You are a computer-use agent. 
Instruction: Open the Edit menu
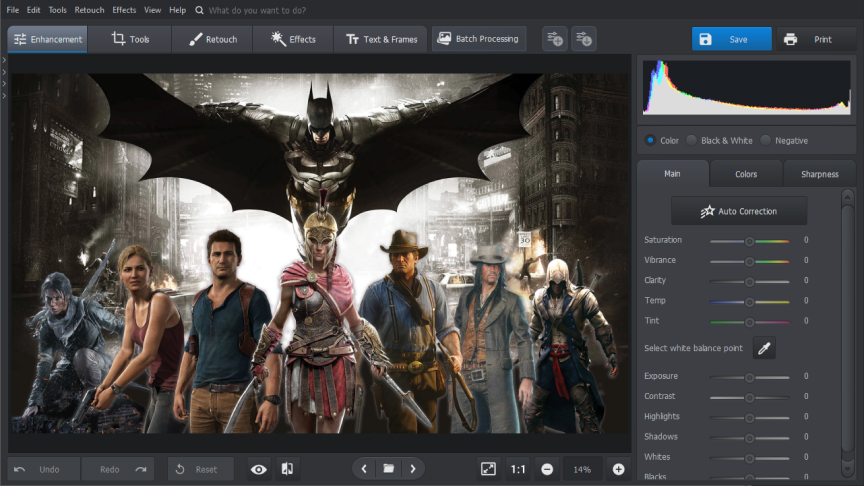[34, 10]
